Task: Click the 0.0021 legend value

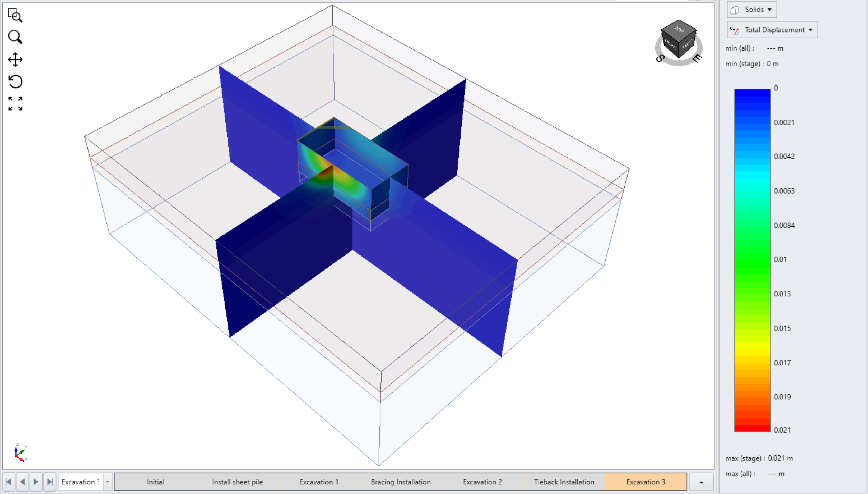Action: click(x=784, y=122)
